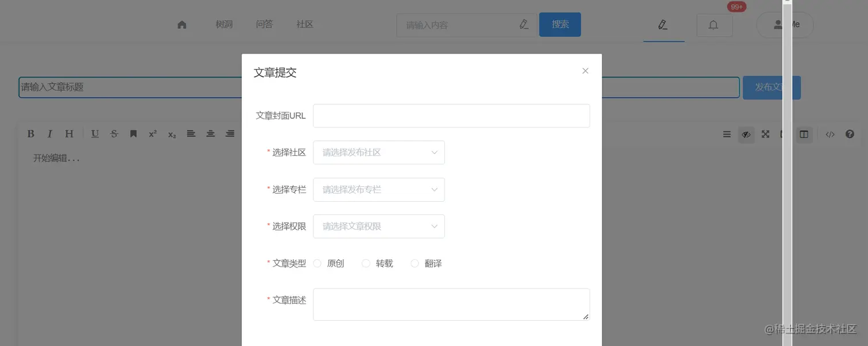
Task: Click inside the article cover URL input field
Action: click(451, 115)
